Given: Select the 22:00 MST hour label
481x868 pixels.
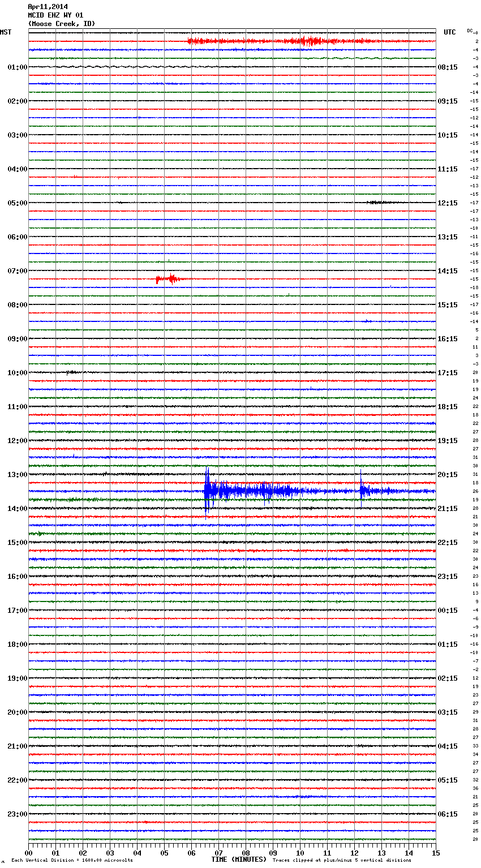Looking at the screenshot, I should click(17, 780).
